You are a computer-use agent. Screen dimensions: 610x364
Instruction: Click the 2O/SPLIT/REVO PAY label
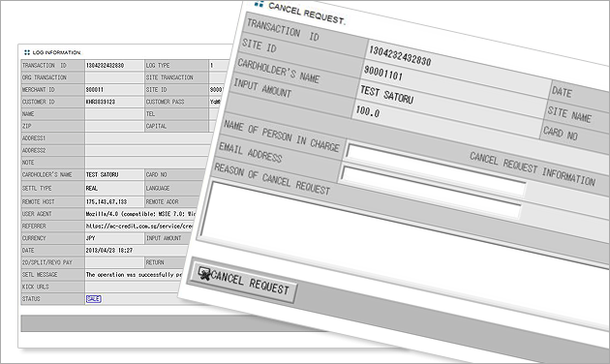pos(47,262)
